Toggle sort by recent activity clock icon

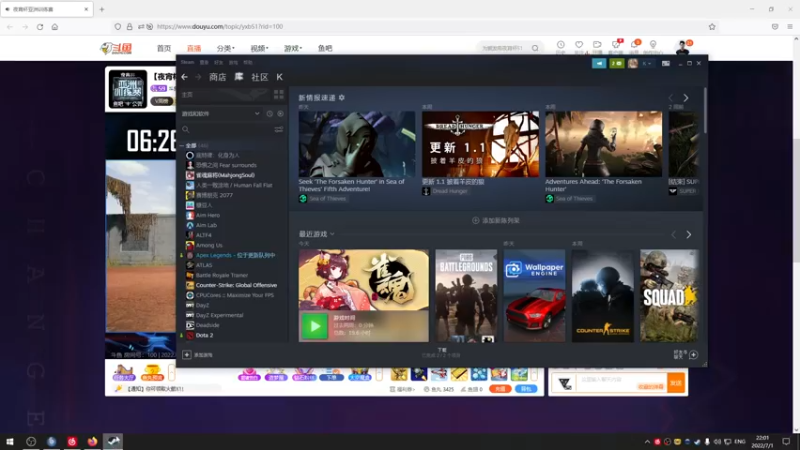point(269,114)
